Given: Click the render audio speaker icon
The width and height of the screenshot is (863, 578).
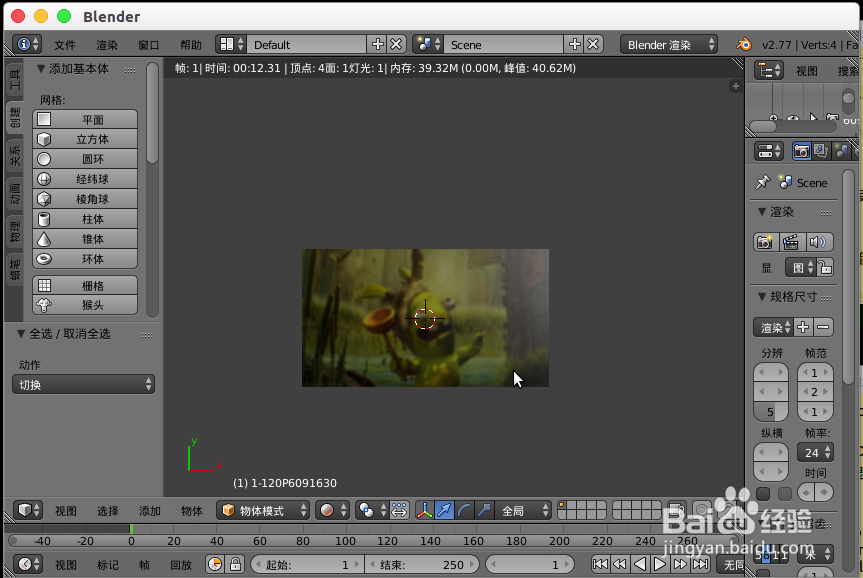Looking at the screenshot, I should (x=818, y=242).
